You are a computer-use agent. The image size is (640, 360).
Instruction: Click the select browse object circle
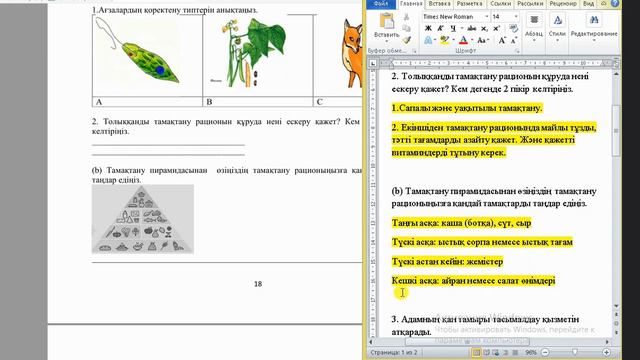[x=616, y=323]
